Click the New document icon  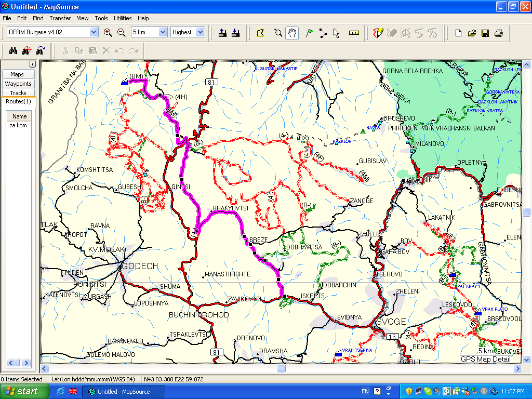click(458, 33)
